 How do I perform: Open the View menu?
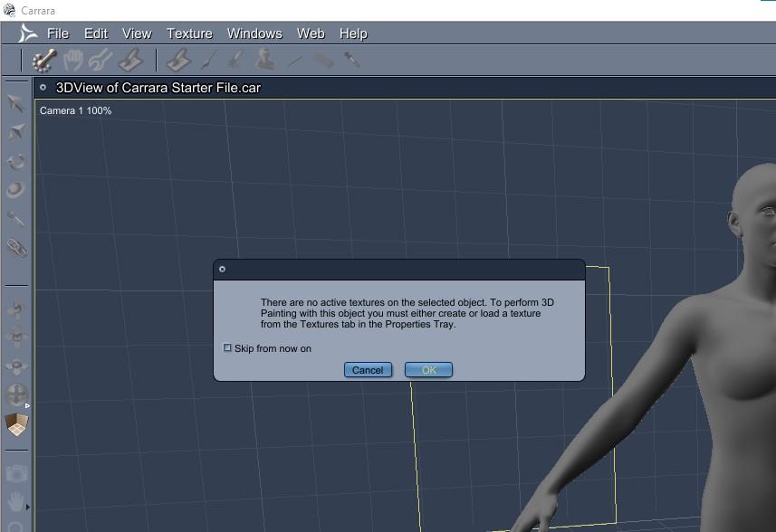pyautogui.click(x=137, y=33)
